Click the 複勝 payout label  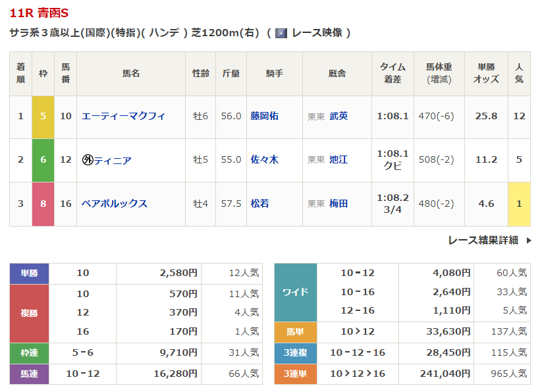click(30, 314)
